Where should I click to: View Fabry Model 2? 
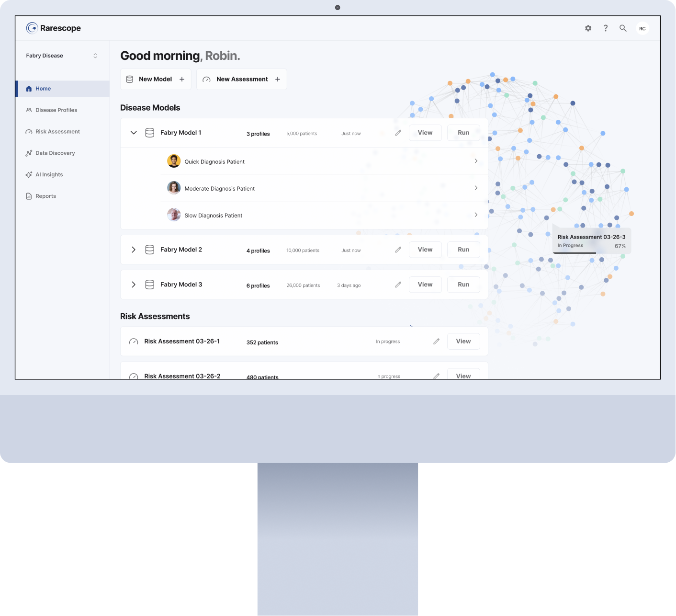click(x=425, y=250)
